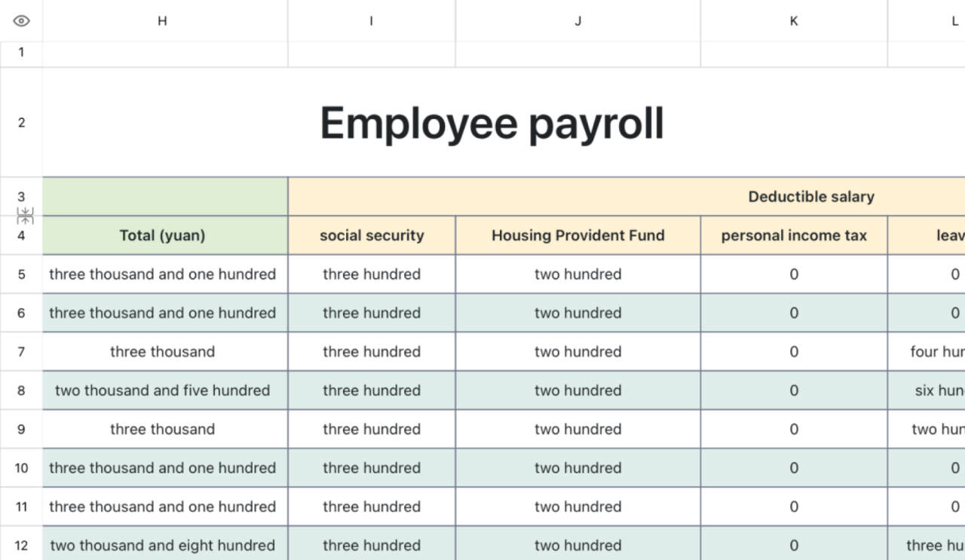Select row 1 header

tap(21, 53)
